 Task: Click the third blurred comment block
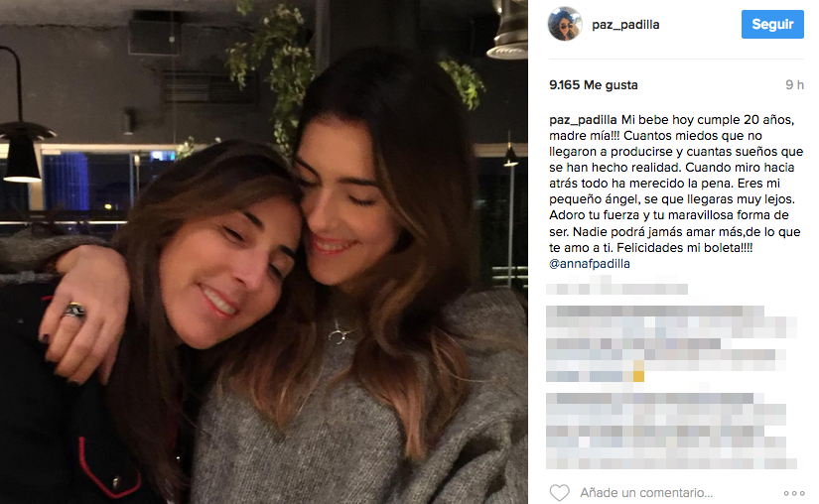(671, 431)
